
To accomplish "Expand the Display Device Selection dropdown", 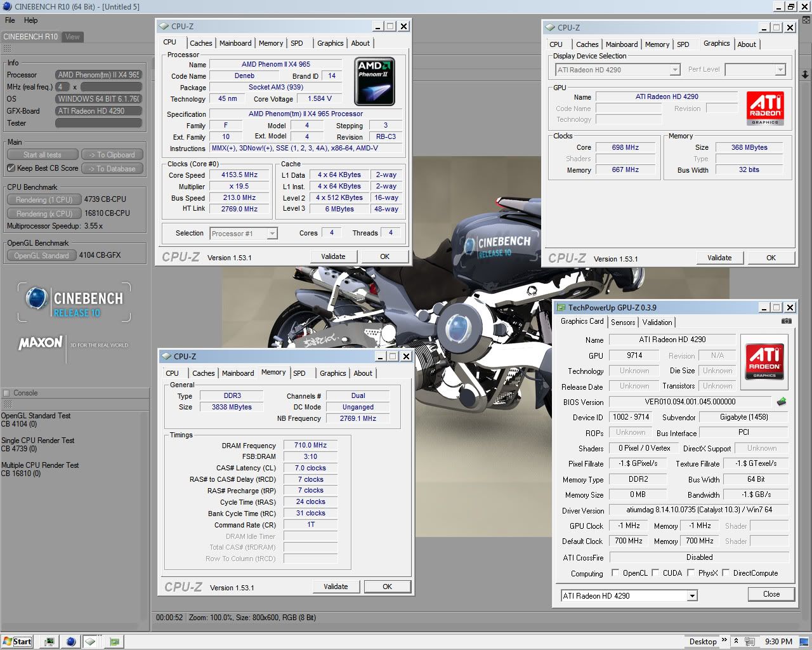I will click(x=675, y=70).
